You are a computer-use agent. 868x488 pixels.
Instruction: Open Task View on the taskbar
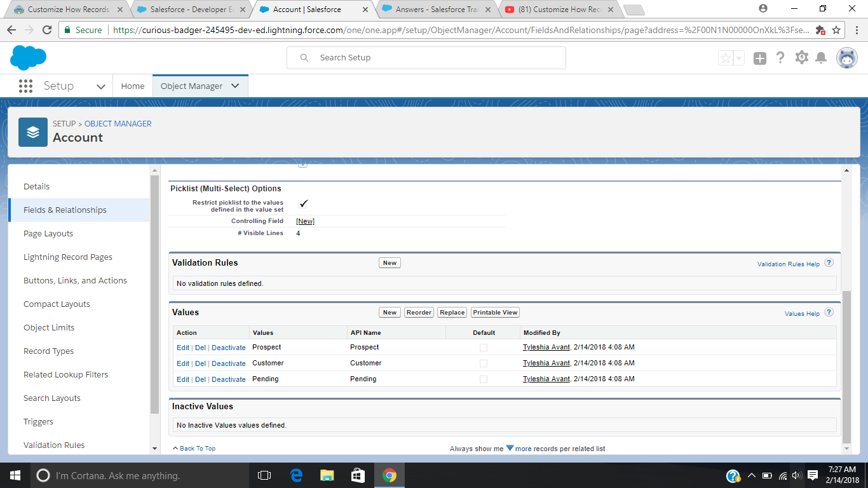(x=264, y=475)
